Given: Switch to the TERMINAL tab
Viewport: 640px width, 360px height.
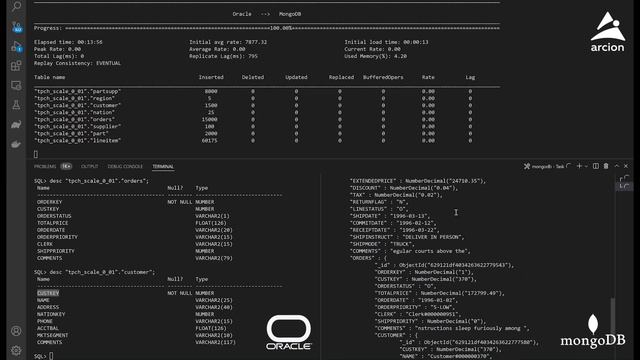Looking at the screenshot, I should (163, 167).
